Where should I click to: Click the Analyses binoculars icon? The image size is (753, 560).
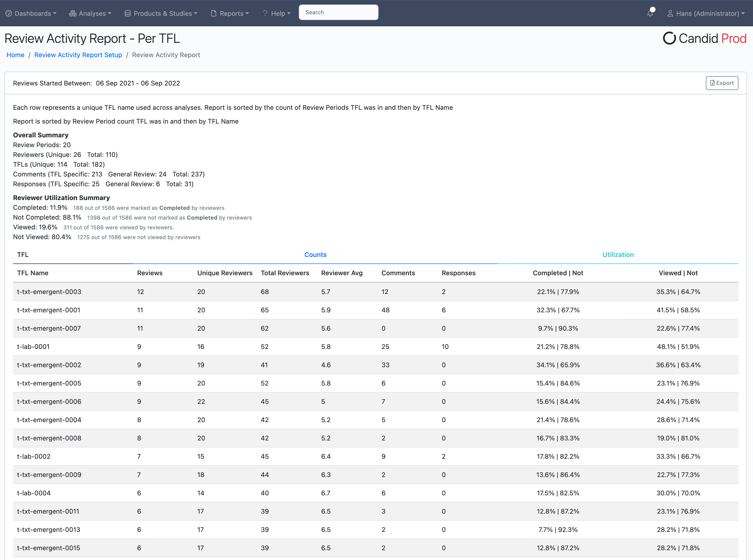tap(72, 14)
